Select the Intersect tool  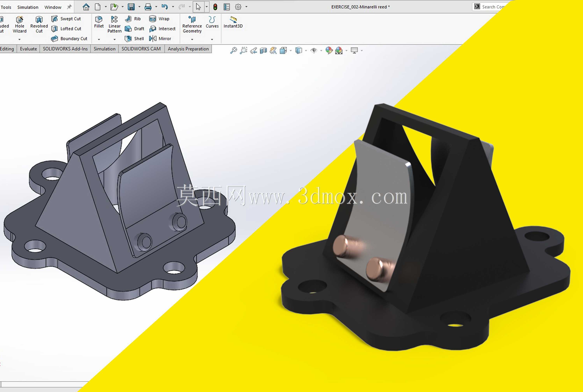162,29
